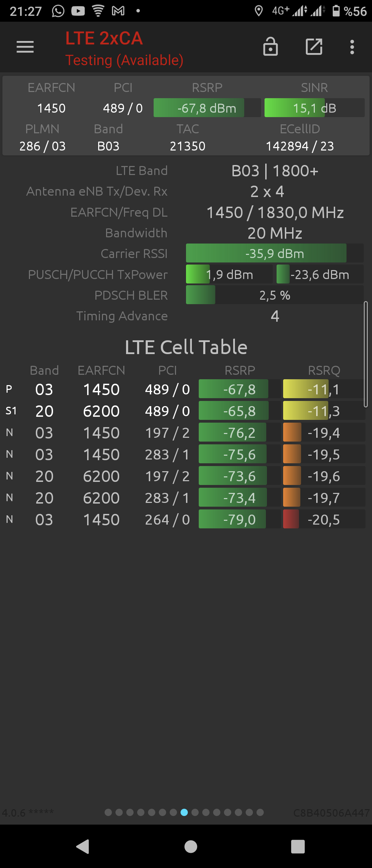This screenshot has height=868, width=372.
Task: Select primary cell row with EARFCN 1450
Action: [185, 389]
